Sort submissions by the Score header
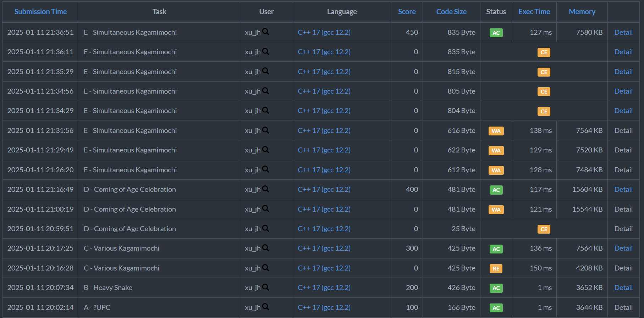644x318 pixels. [x=407, y=12]
